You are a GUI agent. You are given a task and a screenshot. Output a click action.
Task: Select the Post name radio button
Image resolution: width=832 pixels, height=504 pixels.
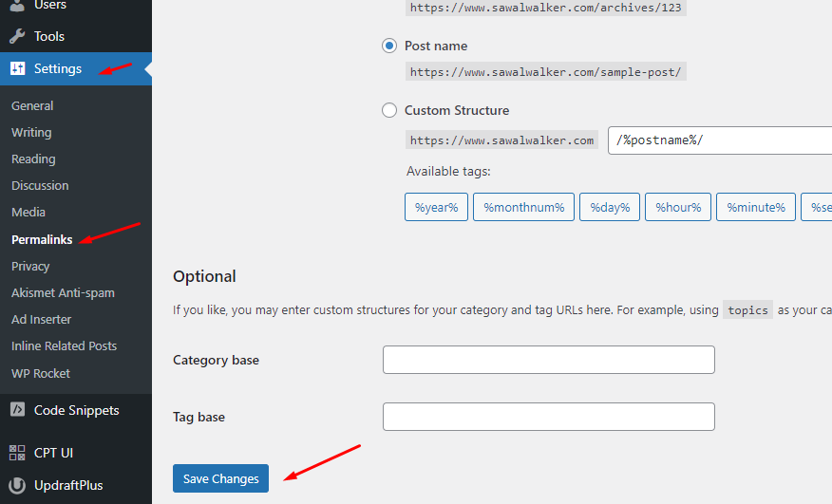tap(389, 46)
